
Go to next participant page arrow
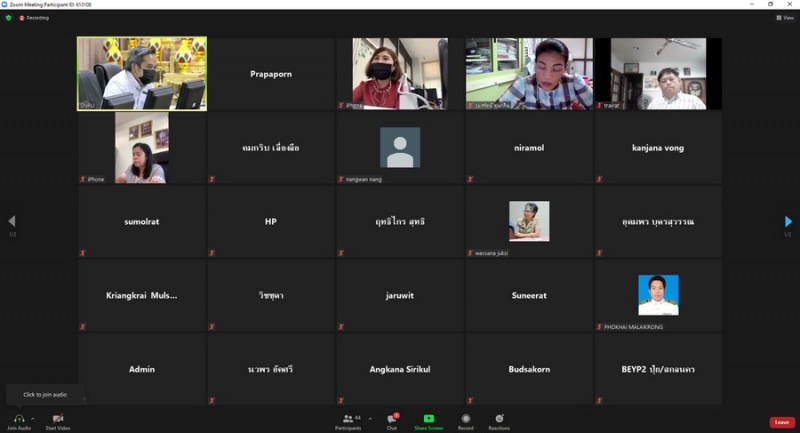point(788,221)
